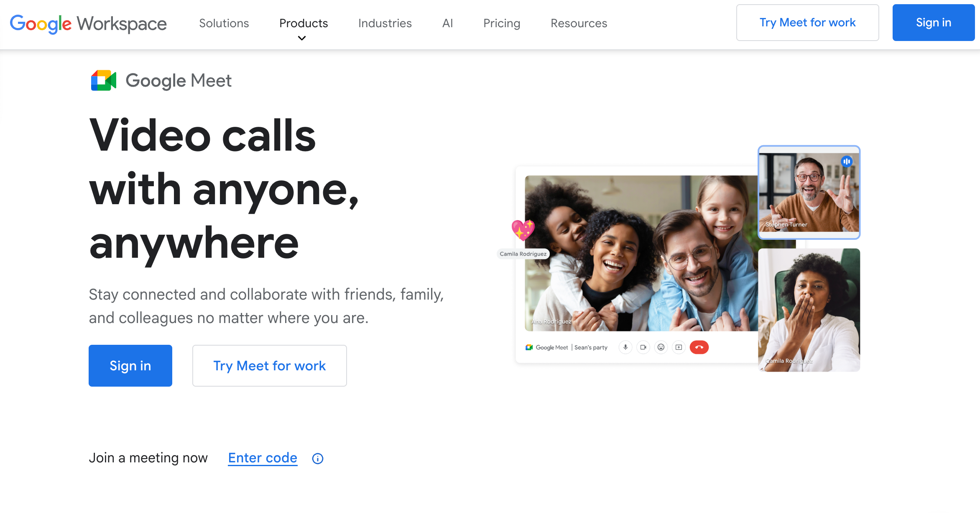
Task: Click the sparkling heart emoji reaction
Action: coord(523,230)
